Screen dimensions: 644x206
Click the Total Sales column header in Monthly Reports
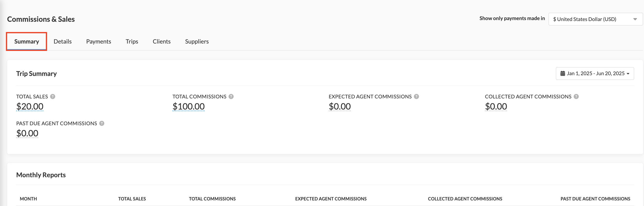132,199
